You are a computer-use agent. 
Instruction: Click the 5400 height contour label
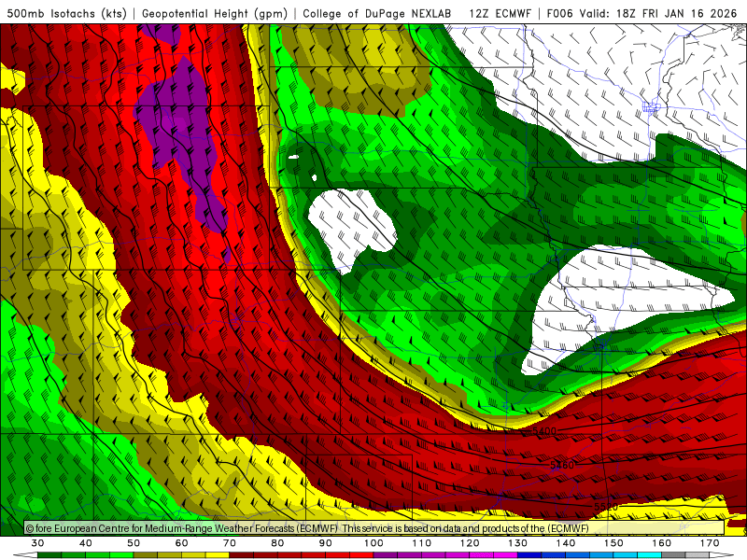point(544,431)
